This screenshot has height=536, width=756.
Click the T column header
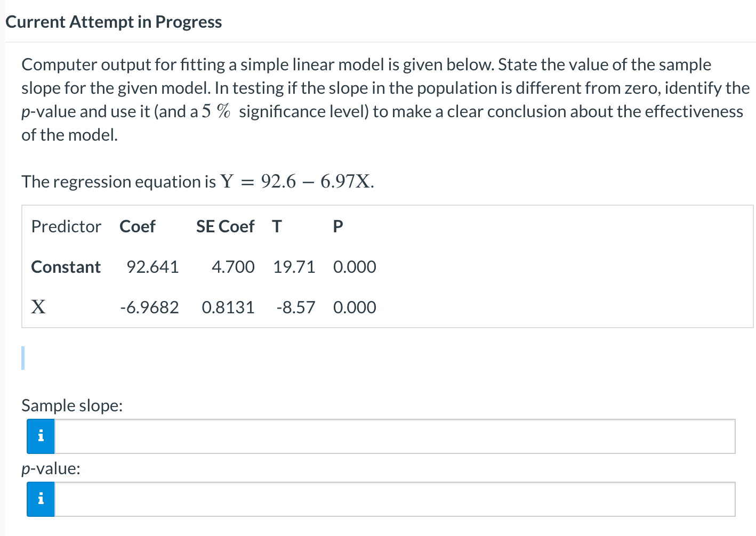[277, 226]
